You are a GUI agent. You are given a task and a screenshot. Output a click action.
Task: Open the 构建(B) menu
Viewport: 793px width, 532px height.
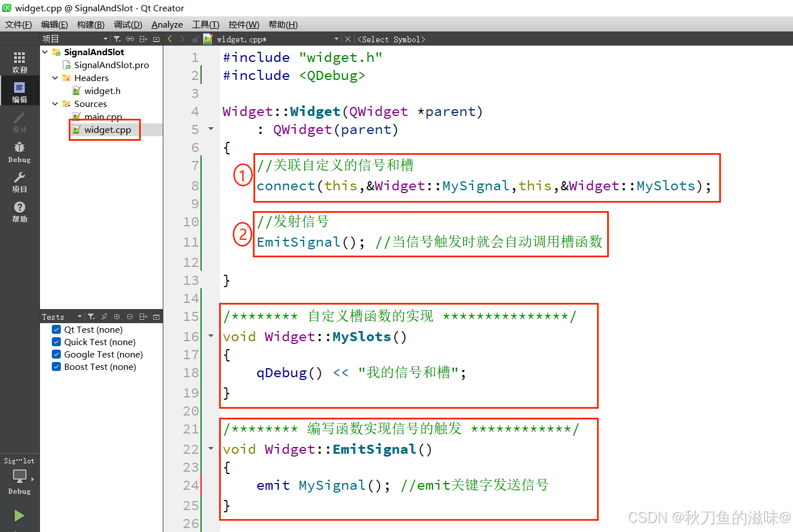(91, 24)
